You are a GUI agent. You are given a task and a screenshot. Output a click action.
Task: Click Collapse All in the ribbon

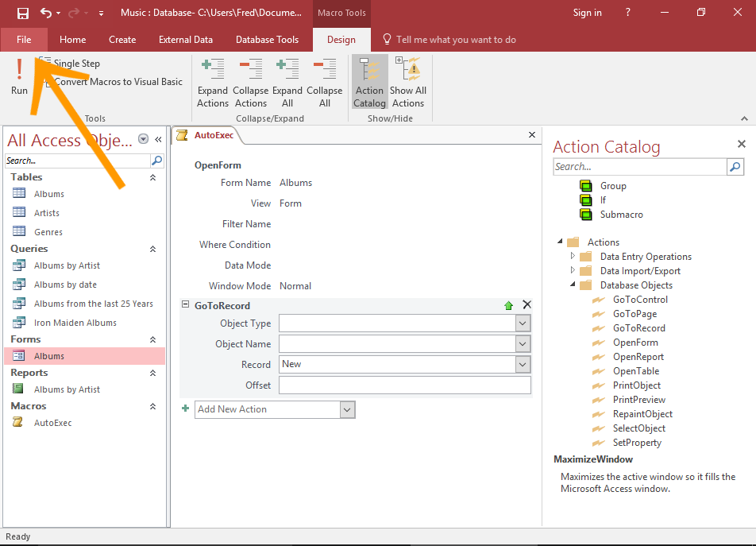[325, 83]
